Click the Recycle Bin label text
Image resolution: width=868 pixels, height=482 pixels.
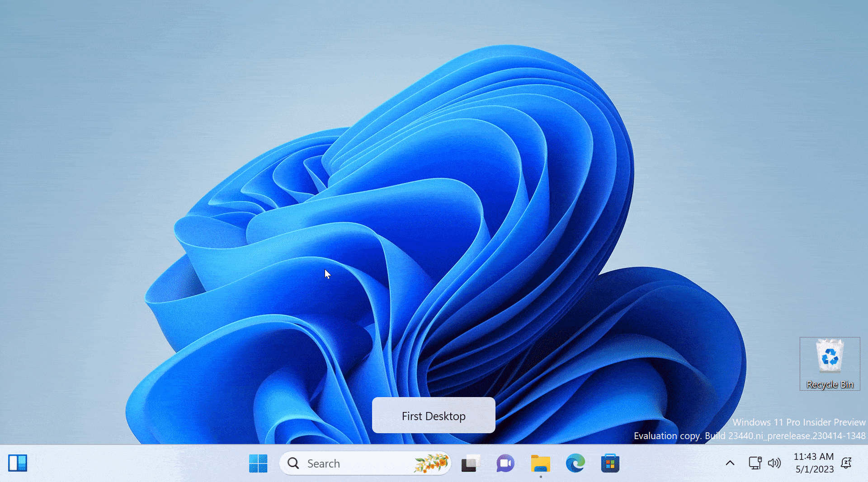pyautogui.click(x=830, y=384)
